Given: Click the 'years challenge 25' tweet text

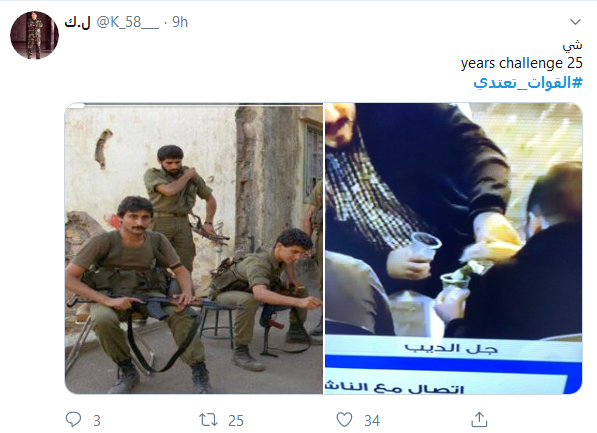Looking at the screenshot, I should 522,63.
